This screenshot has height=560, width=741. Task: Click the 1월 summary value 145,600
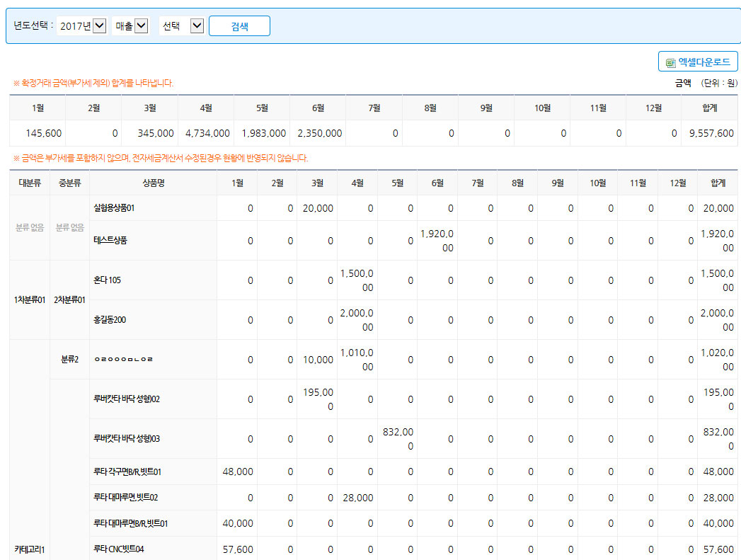click(43, 133)
